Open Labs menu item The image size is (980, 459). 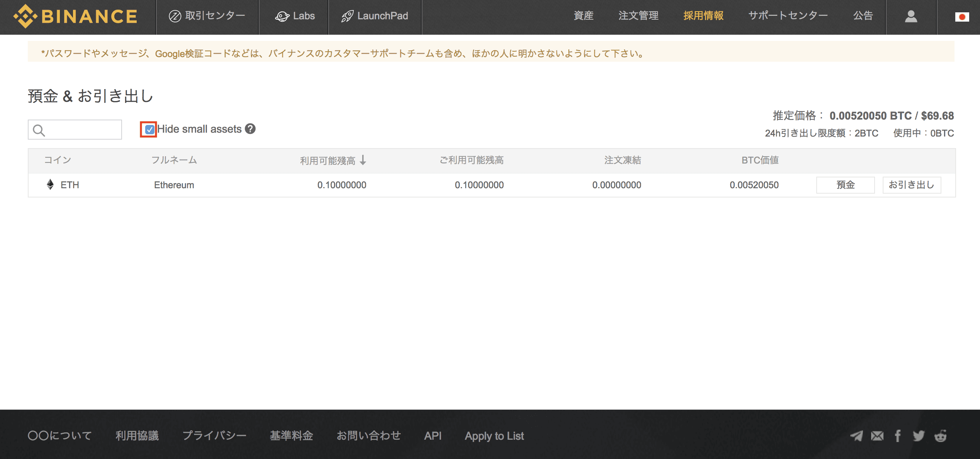[295, 16]
